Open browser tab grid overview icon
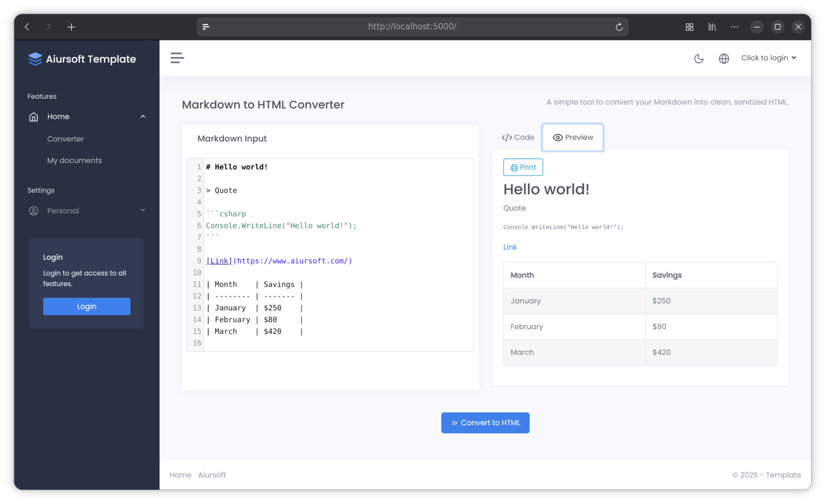 689,27
